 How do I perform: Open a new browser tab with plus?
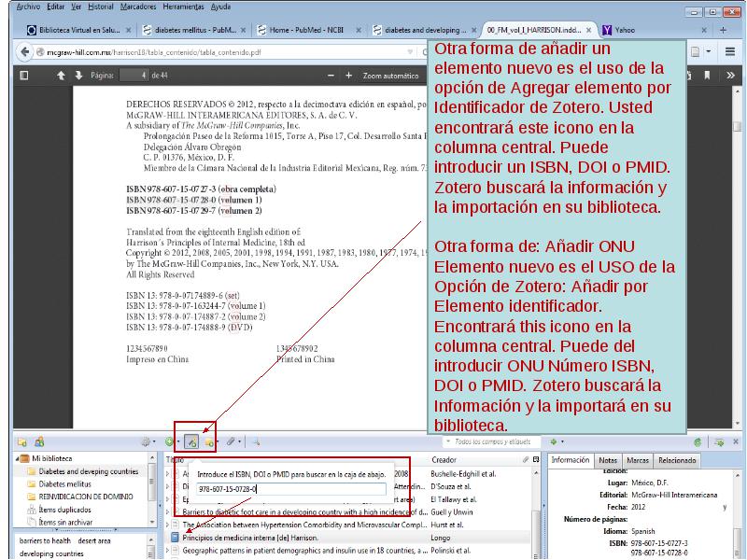(723, 30)
